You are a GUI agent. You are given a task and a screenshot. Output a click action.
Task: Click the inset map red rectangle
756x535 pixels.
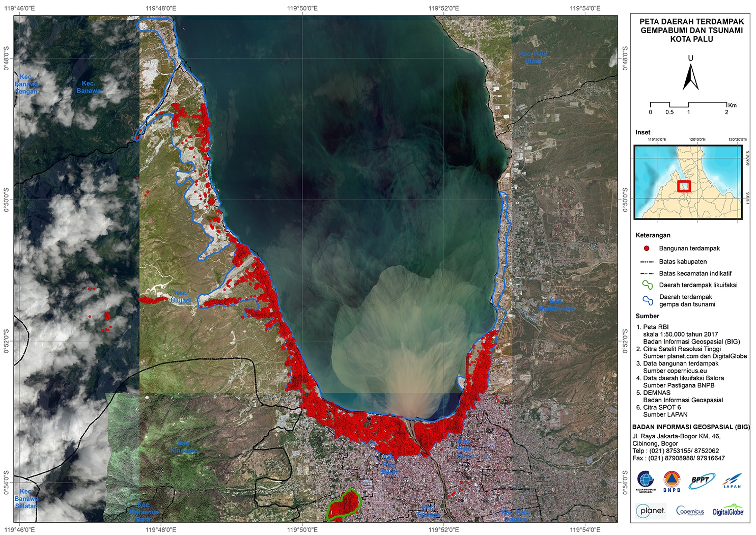[684, 186]
